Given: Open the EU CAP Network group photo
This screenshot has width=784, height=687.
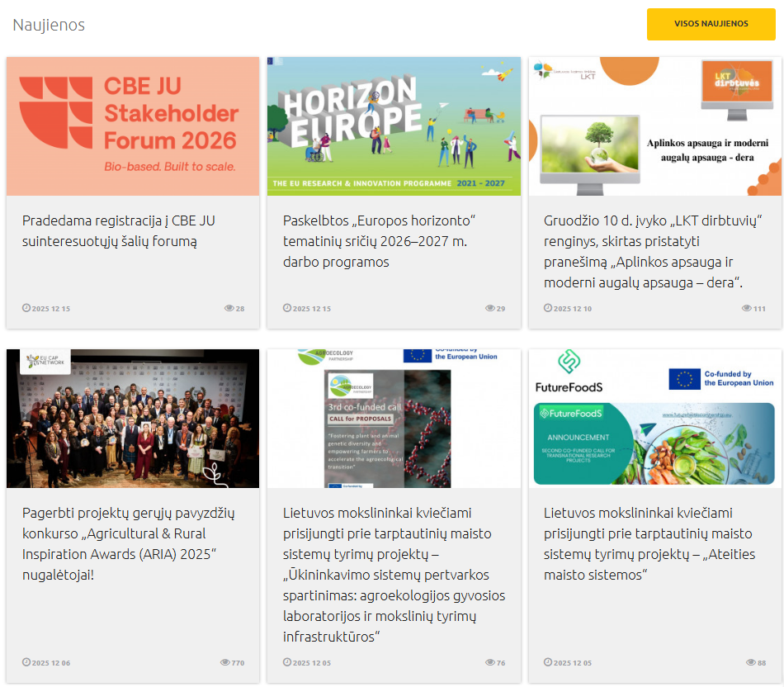Looking at the screenshot, I should (133, 419).
